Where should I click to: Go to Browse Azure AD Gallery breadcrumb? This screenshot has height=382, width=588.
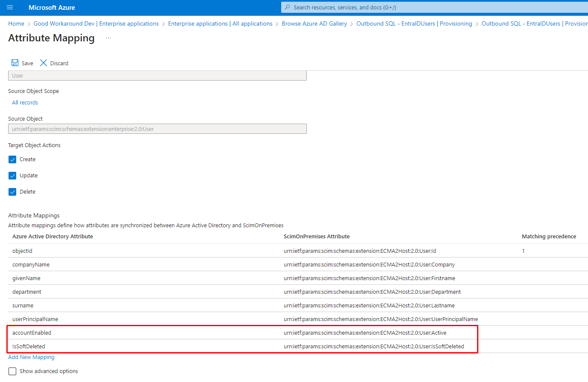[314, 24]
